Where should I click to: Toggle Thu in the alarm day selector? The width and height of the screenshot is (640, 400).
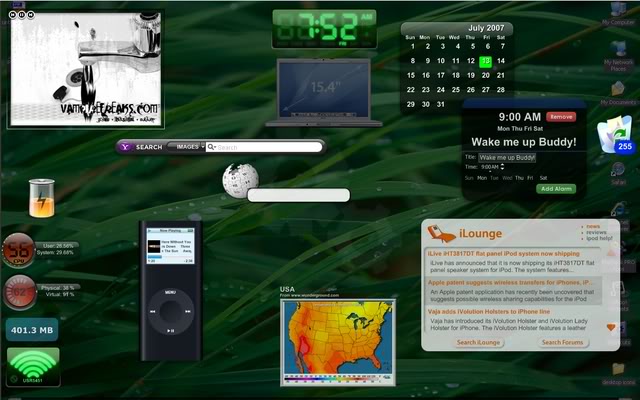point(519,178)
